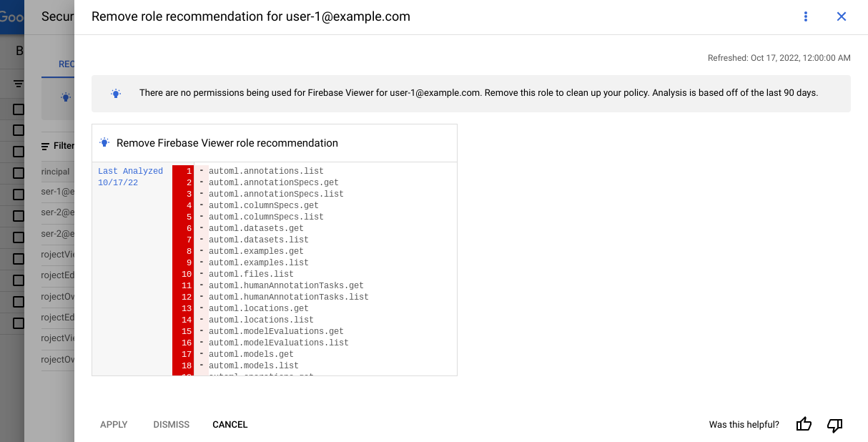The image size is (868, 442).
Task: Click the Google logo in top-left corner
Action: point(12,16)
